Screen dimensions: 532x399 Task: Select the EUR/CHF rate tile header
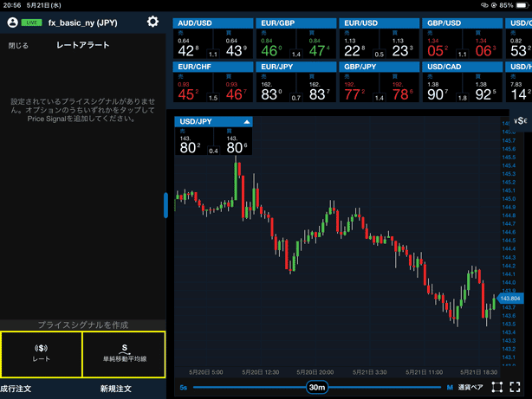click(x=213, y=67)
